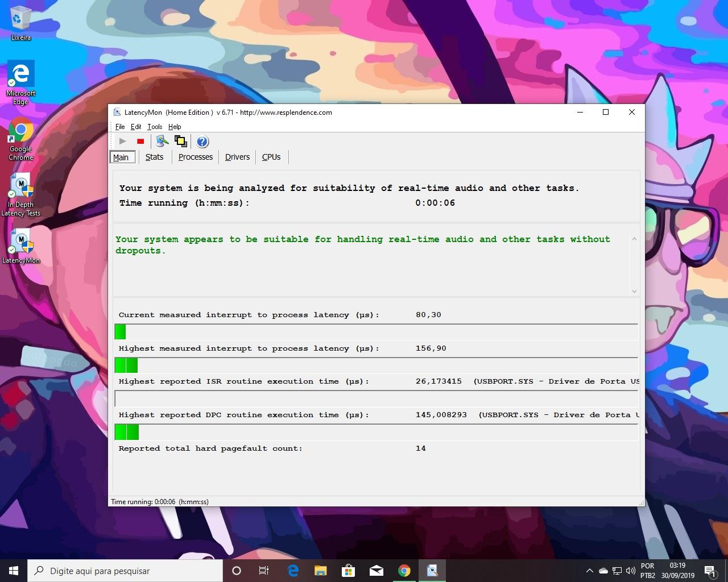Open the Help menu

(x=175, y=127)
